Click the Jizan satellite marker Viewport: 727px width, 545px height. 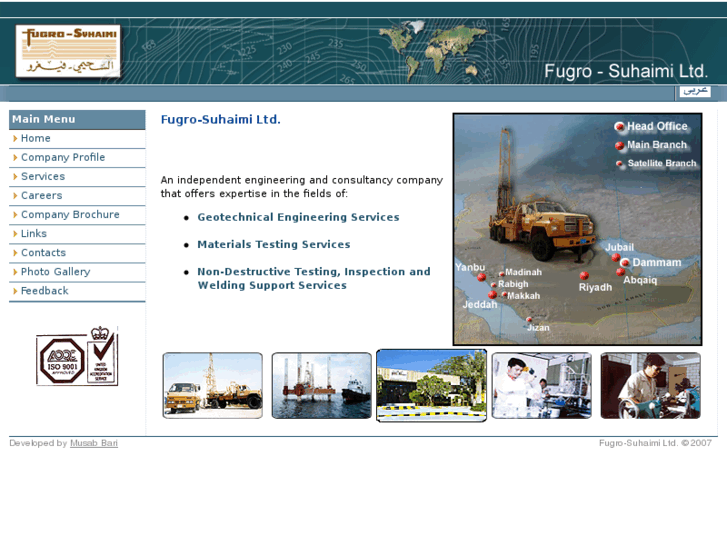[x=529, y=320]
